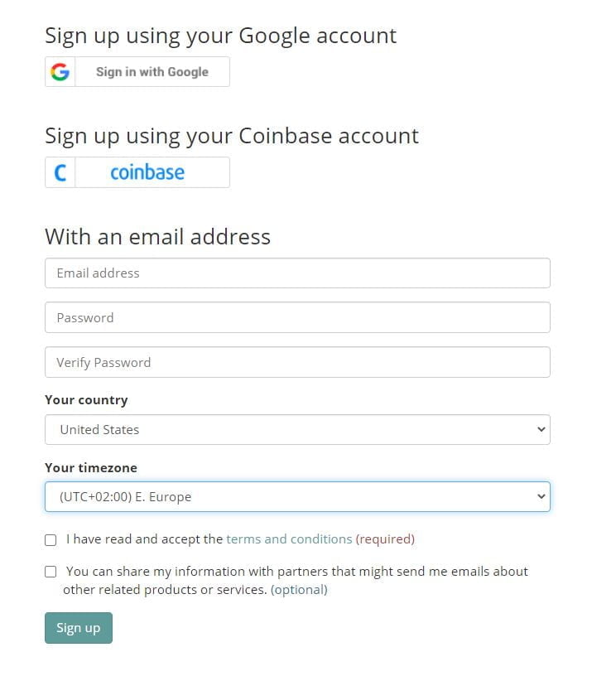Click the chevron on the E. Europe timezone selector
616x681 pixels.
point(541,496)
